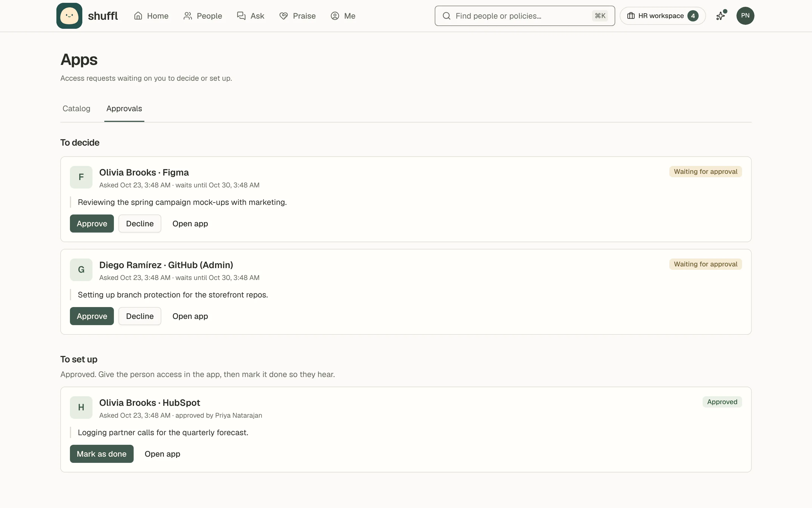Open app for the Figma request

pyautogui.click(x=190, y=224)
